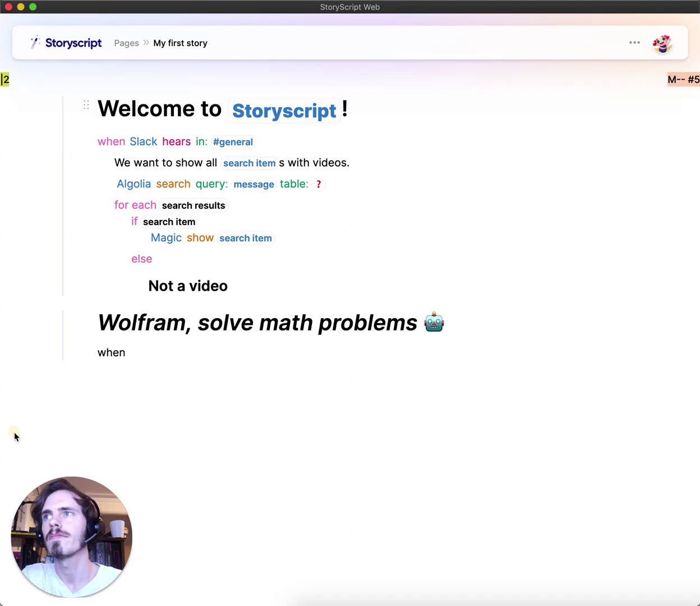This screenshot has height=606, width=700.
Task: Click search item token after Magic show
Action: [x=246, y=238]
